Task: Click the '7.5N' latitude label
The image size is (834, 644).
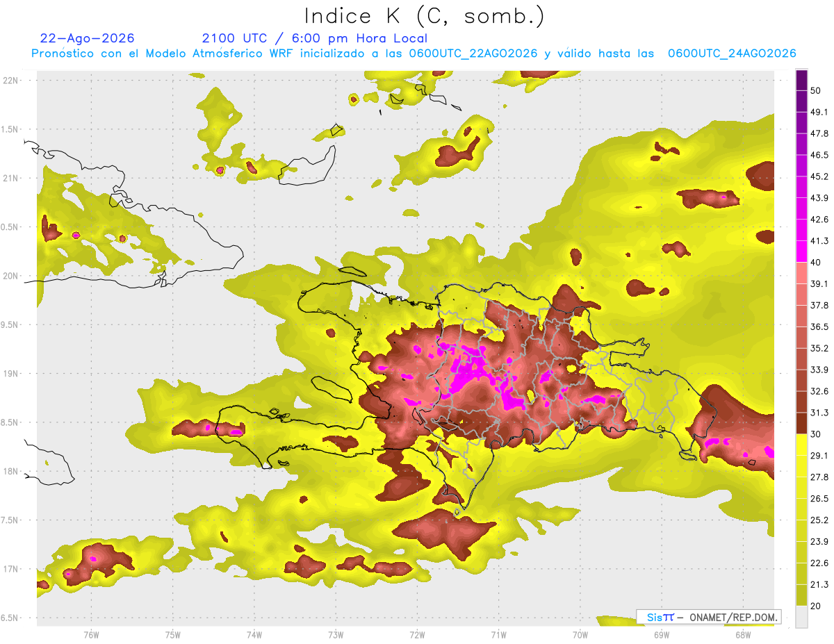Action: (10, 520)
